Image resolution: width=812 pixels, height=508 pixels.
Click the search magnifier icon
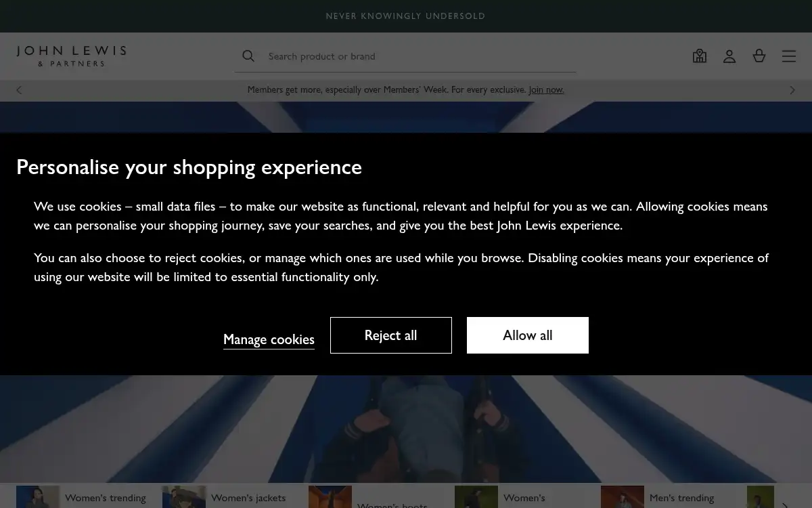248,56
